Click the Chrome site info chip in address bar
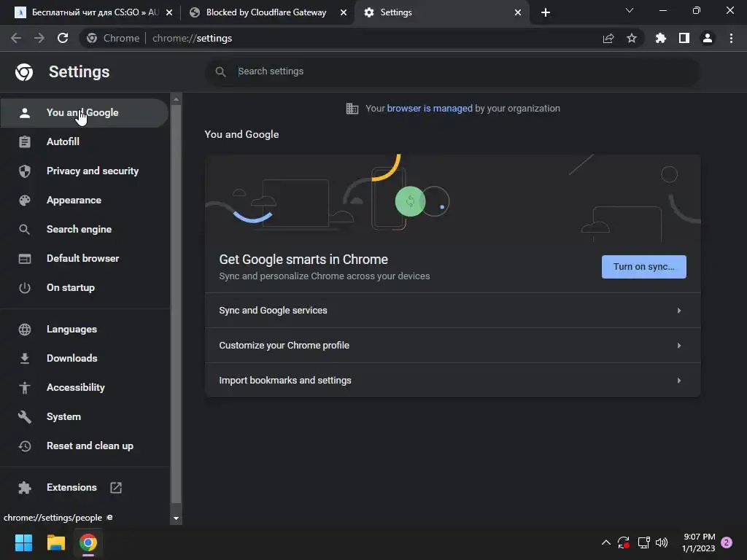 point(113,38)
